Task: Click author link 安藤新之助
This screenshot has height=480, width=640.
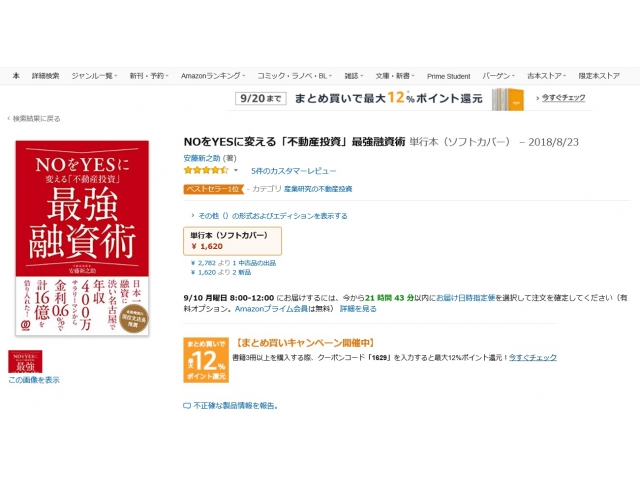Action: 202,158
